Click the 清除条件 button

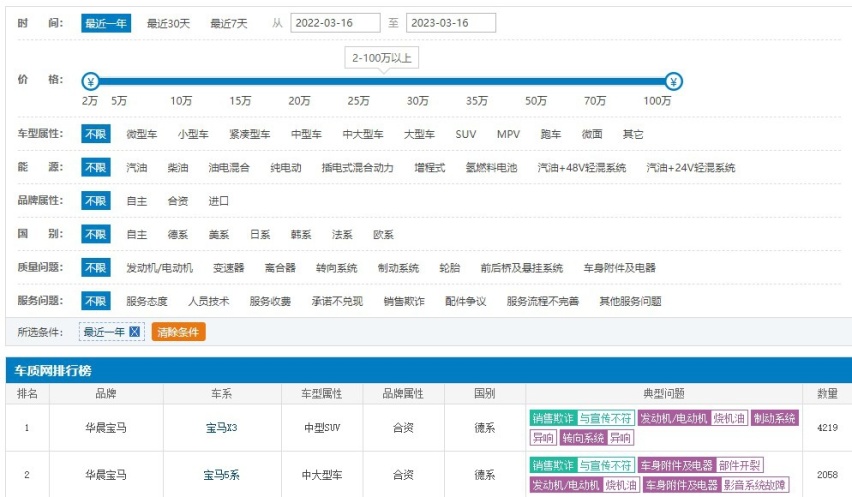(x=178, y=332)
